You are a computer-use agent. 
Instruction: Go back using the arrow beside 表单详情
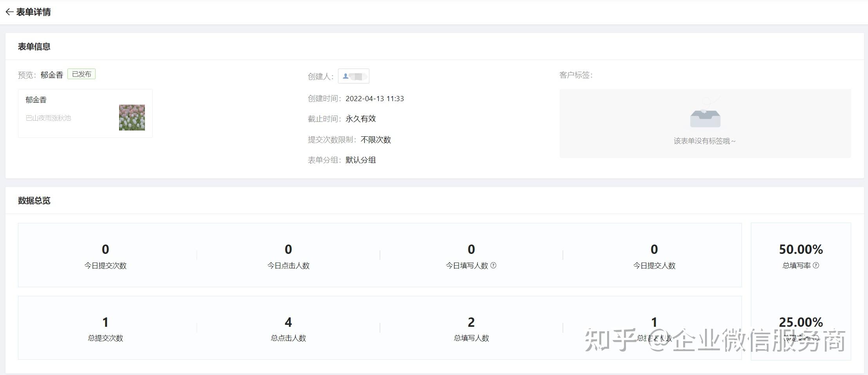click(9, 12)
